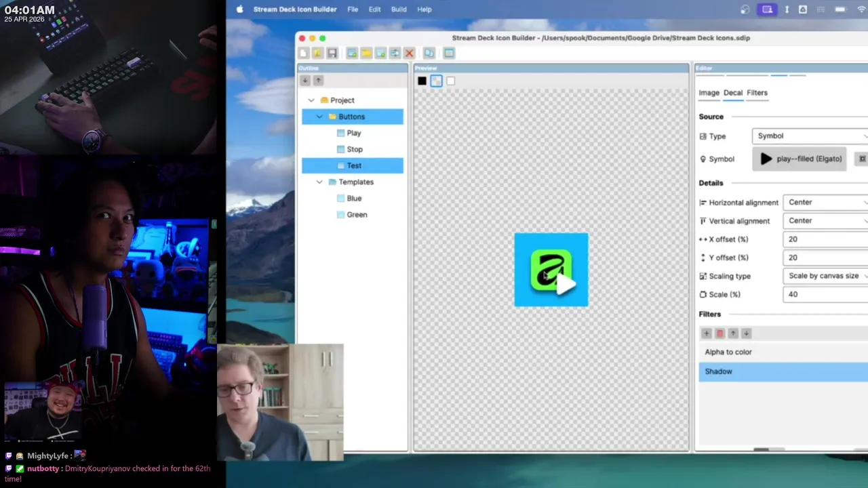868x488 pixels.
Task: Open the Build menu
Action: (399, 9)
